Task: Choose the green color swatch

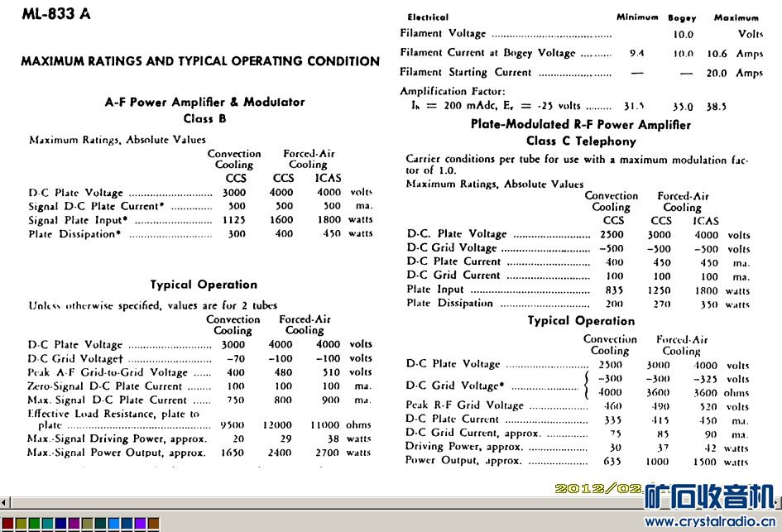Action: click(35, 524)
